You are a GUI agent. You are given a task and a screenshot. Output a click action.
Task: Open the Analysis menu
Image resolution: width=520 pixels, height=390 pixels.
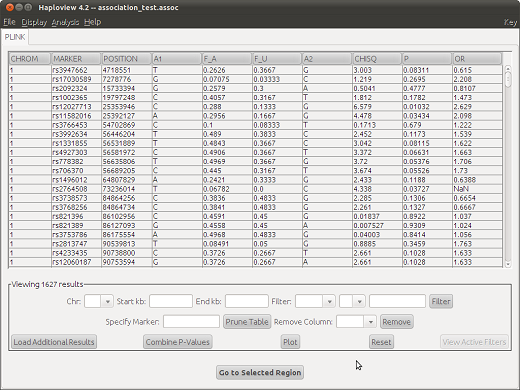(65, 22)
